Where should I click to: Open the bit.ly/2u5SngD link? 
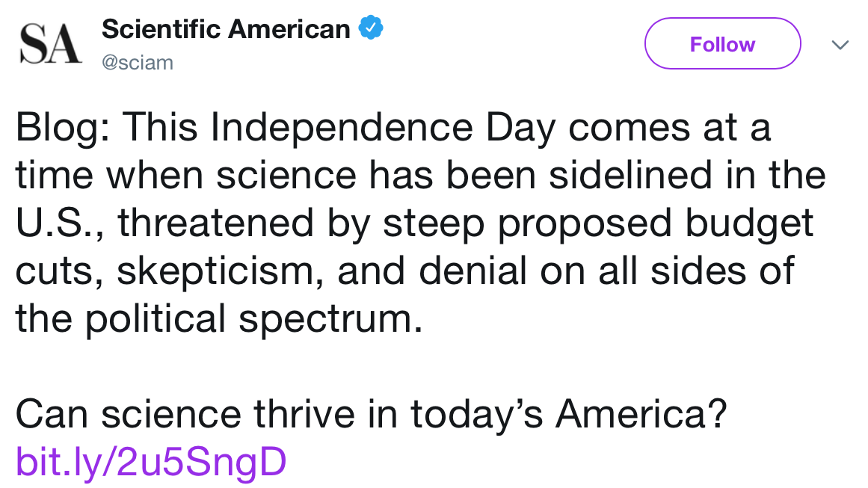point(151,462)
